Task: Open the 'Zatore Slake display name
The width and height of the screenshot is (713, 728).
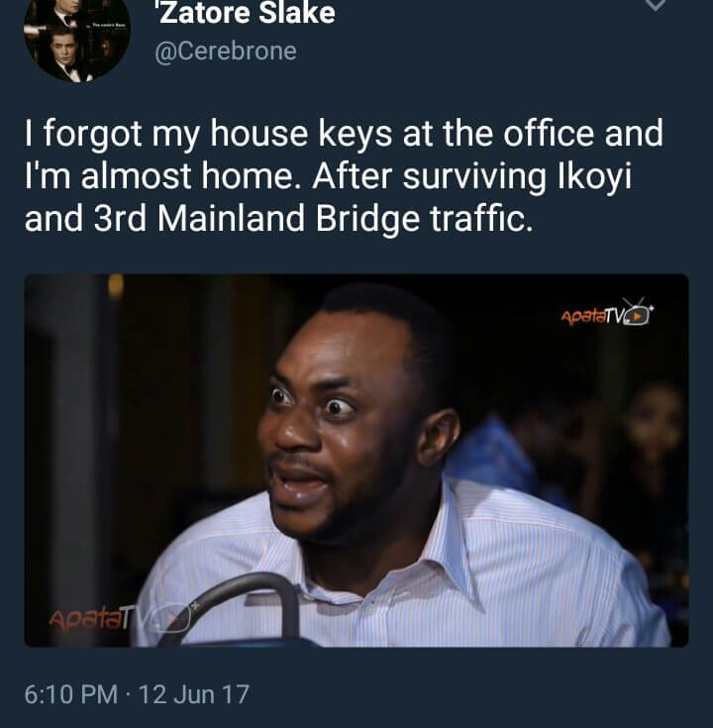Action: [x=246, y=12]
